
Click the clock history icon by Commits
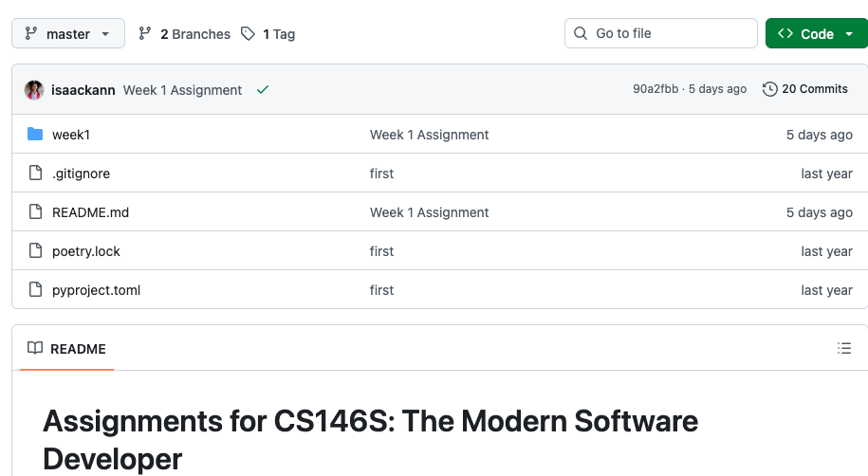tap(770, 89)
